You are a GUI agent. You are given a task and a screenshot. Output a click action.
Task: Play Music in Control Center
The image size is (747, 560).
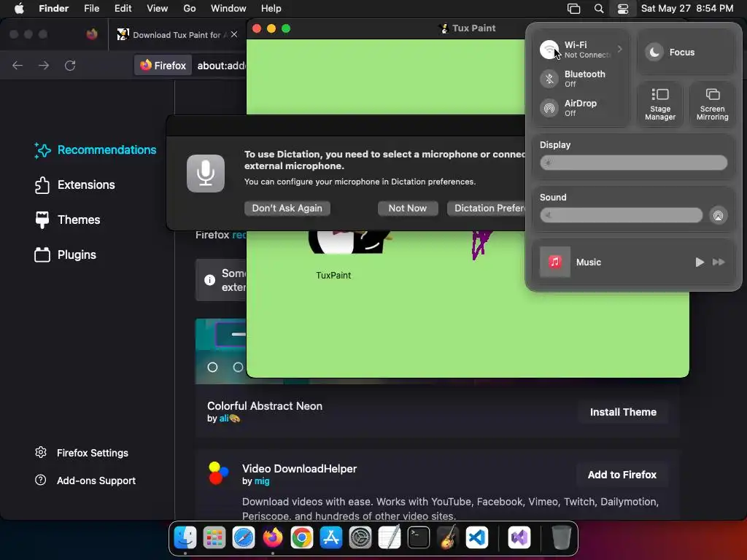(x=700, y=262)
